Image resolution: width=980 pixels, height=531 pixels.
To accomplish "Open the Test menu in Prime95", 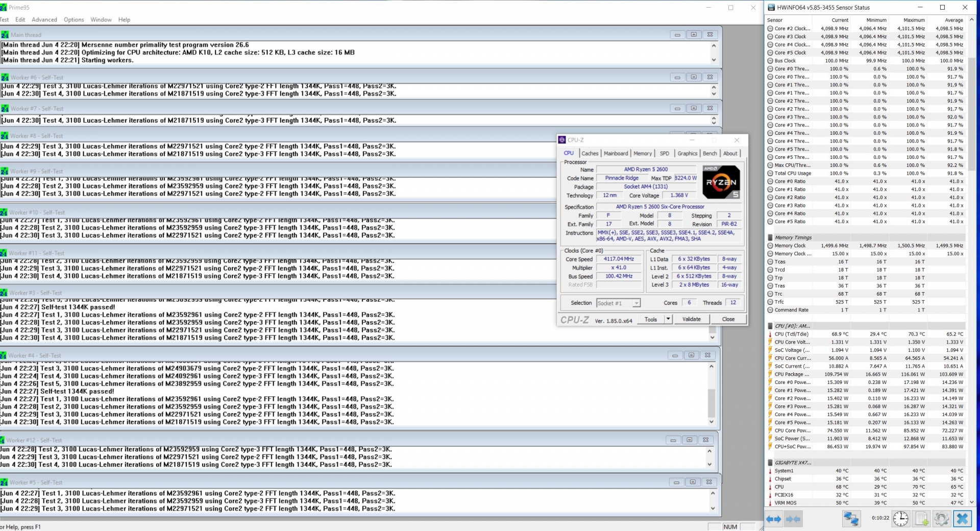I will click(4, 19).
